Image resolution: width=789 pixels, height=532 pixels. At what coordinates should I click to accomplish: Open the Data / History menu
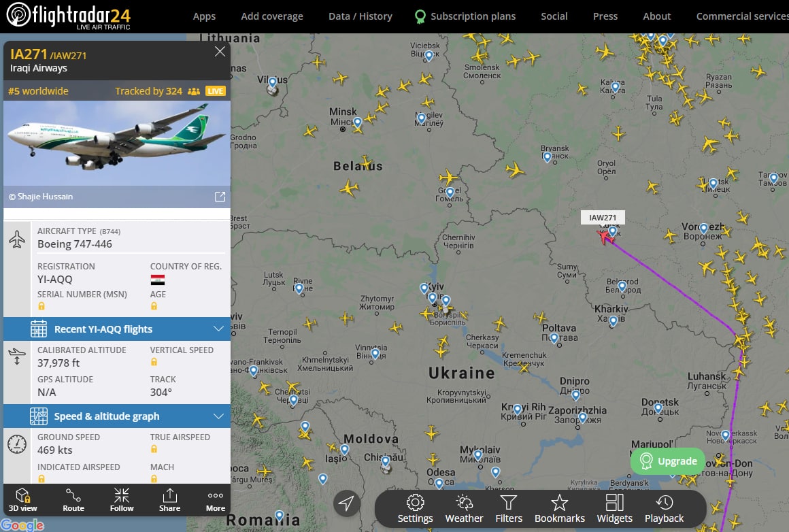pos(360,16)
